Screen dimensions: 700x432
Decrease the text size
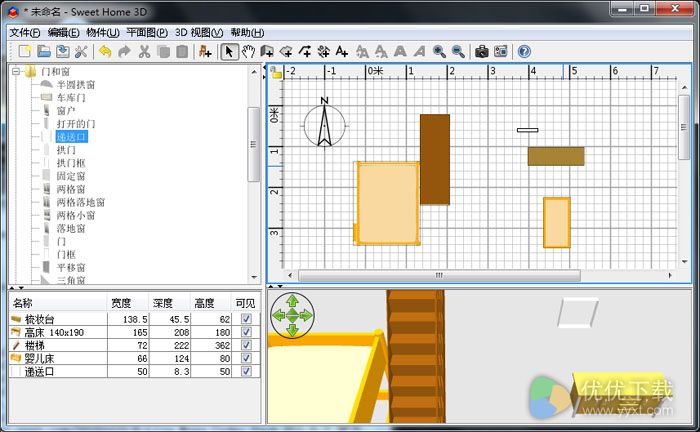pyautogui.click(x=381, y=52)
